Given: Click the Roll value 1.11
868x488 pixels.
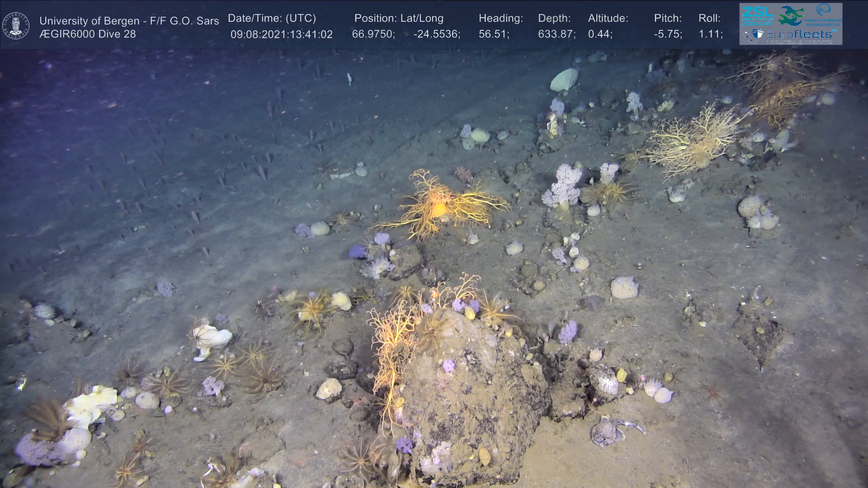Looking at the screenshot, I should click(x=710, y=34).
